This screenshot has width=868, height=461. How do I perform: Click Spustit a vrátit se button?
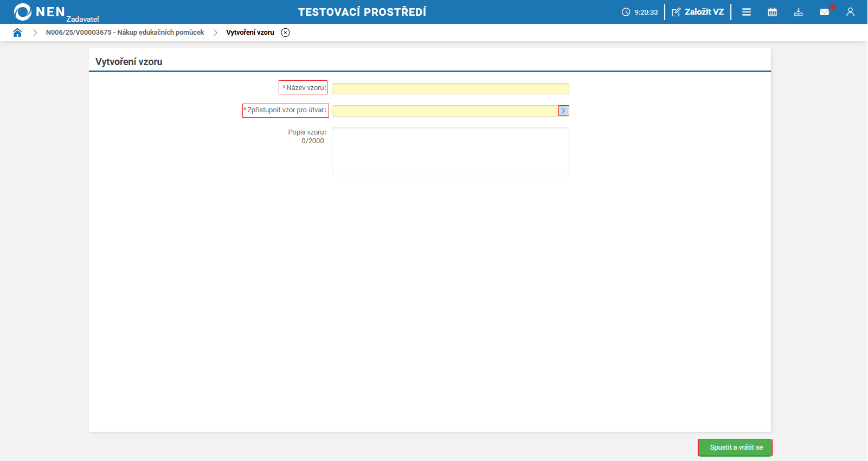pos(735,447)
